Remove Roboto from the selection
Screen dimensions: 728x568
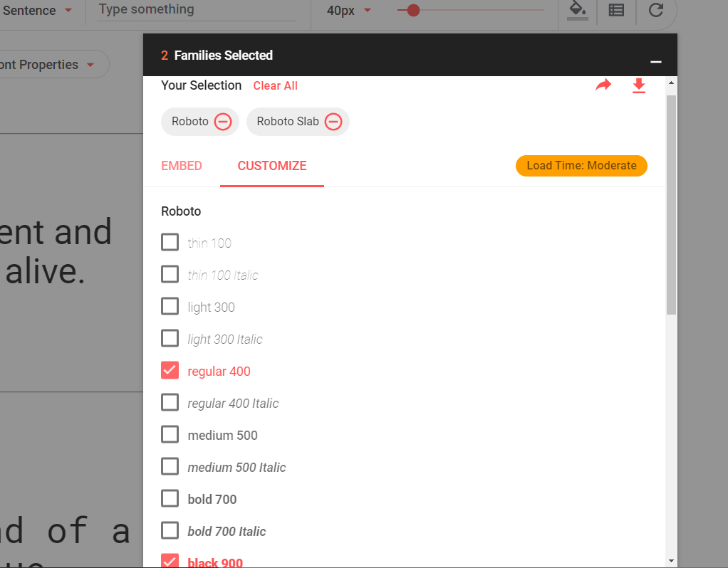point(223,122)
